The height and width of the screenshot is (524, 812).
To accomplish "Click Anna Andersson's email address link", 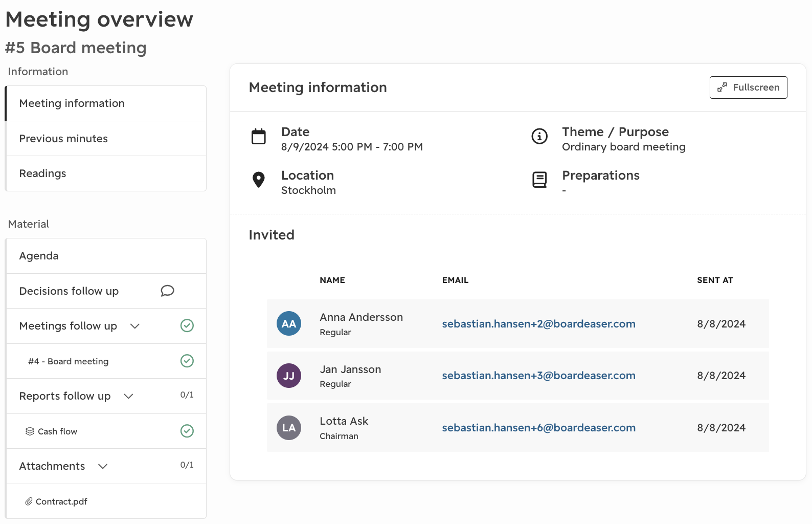I will 538,324.
